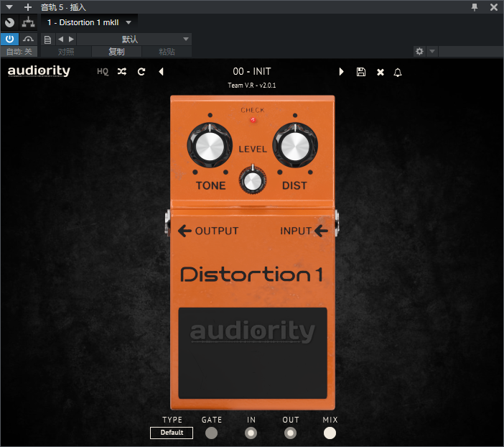Open notifications bell icon
504x447 pixels.
(398, 73)
